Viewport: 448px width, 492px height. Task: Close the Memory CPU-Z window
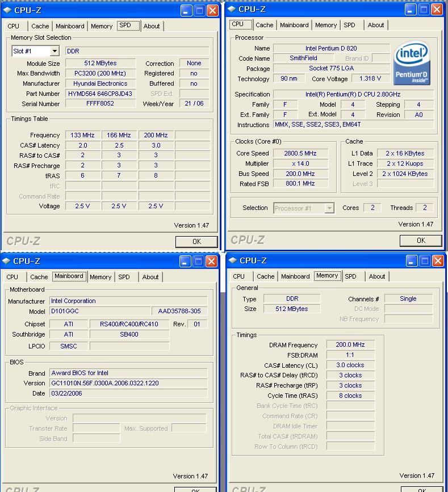point(438,260)
